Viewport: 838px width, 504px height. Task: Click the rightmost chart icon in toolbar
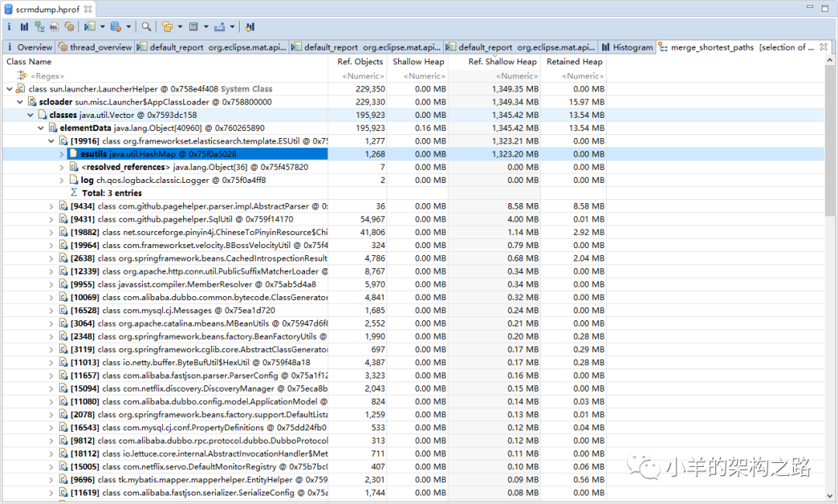[x=249, y=26]
